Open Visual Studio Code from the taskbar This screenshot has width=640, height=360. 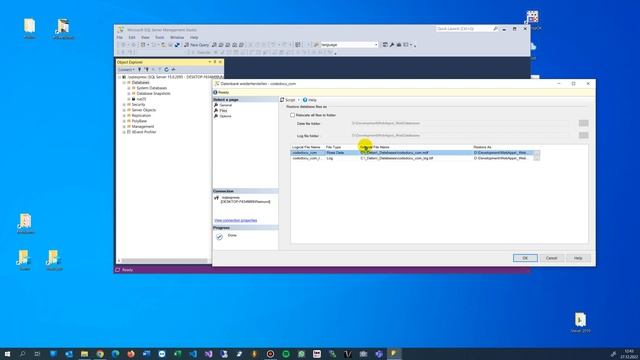tap(193, 354)
